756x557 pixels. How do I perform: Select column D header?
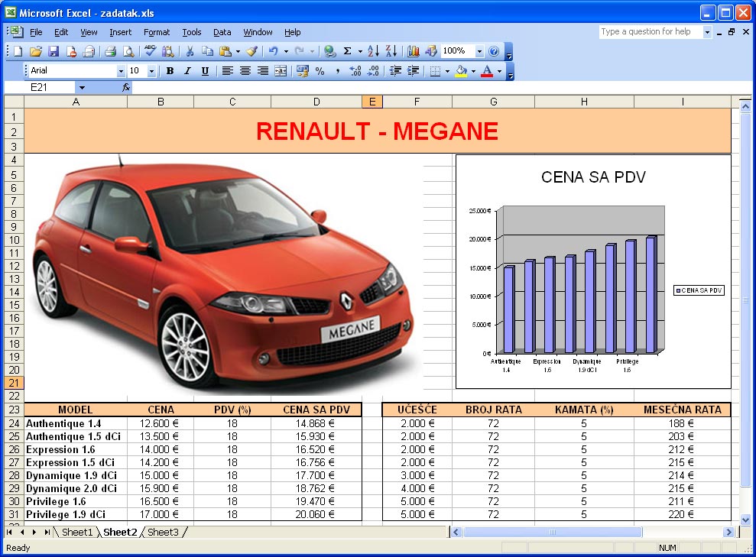(x=316, y=102)
